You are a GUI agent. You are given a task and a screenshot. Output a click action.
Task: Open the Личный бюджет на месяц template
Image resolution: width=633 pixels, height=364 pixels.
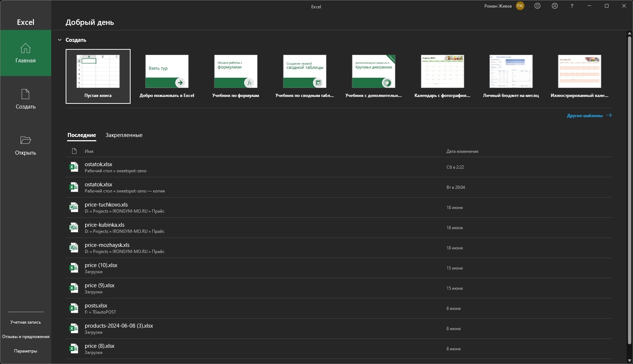(511, 76)
